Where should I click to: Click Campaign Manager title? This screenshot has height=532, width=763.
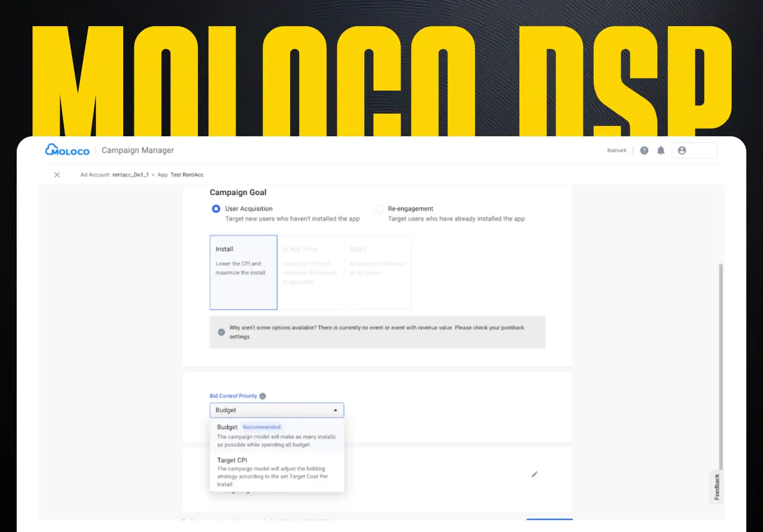137,150
